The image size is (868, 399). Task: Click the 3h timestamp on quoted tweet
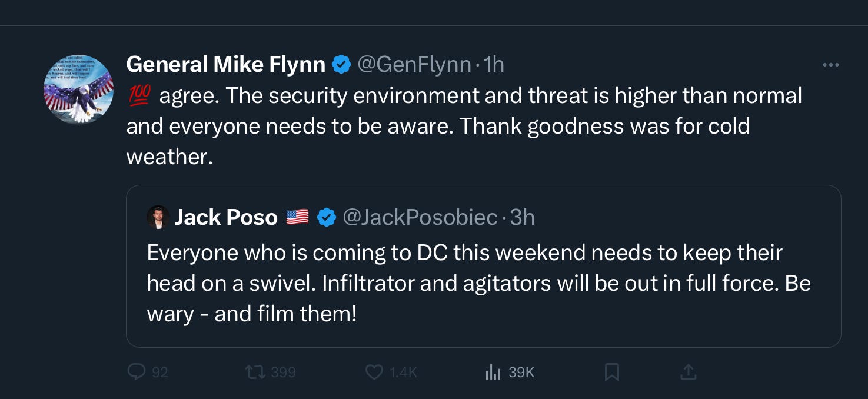[x=523, y=218]
